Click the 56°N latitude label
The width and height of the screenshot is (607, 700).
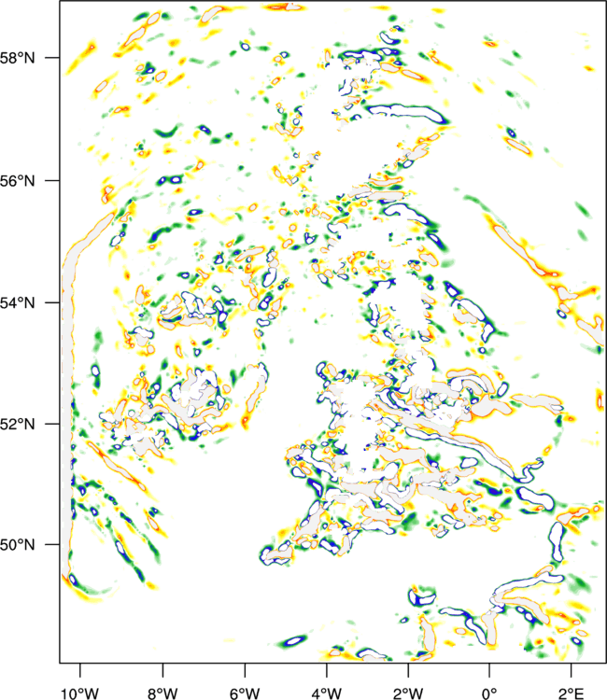click(x=18, y=181)
